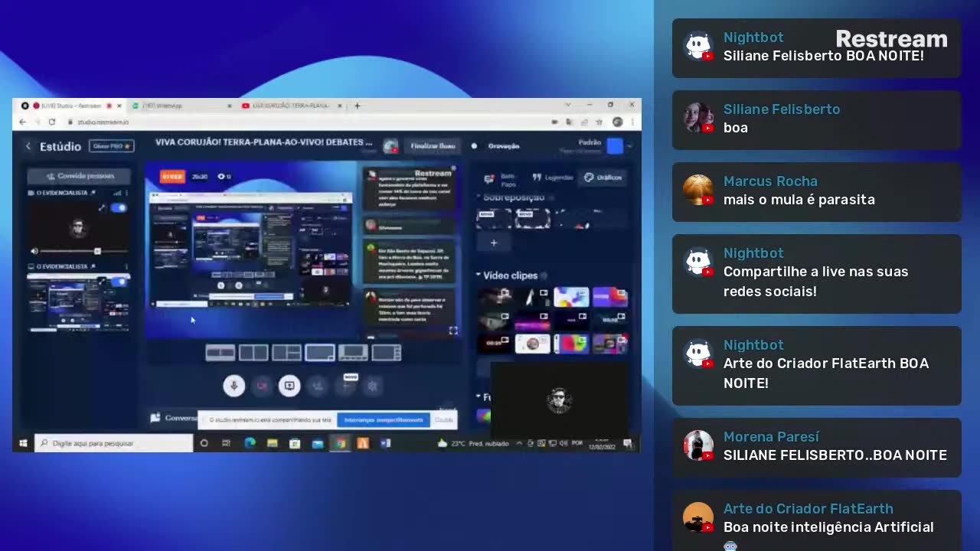Click the Obter PRO button
Image resolution: width=980 pixels, height=551 pixels.
[112, 146]
